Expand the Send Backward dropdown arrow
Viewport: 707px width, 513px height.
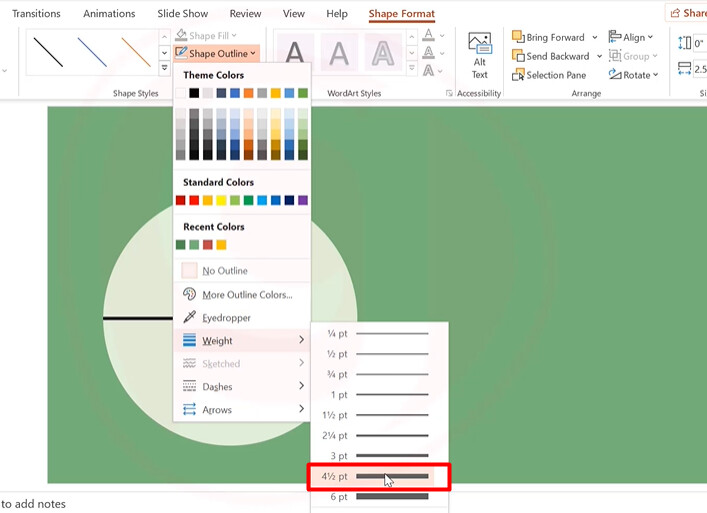pos(599,56)
